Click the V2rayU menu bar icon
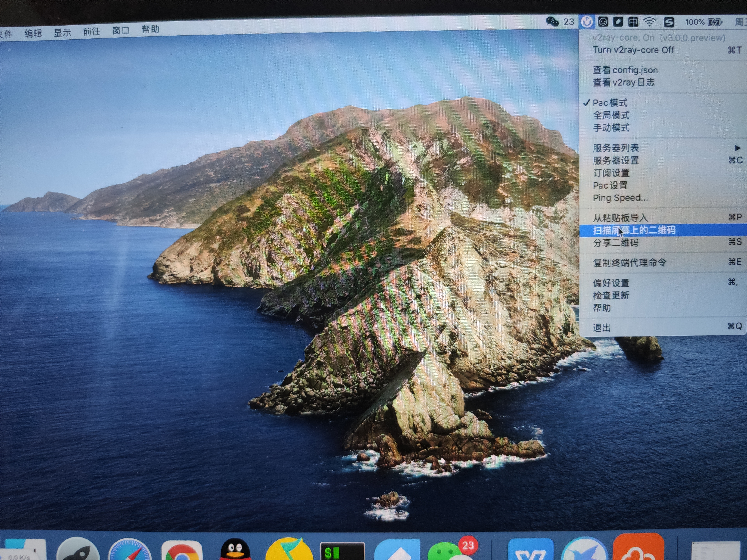The height and width of the screenshot is (560, 747). click(x=587, y=22)
